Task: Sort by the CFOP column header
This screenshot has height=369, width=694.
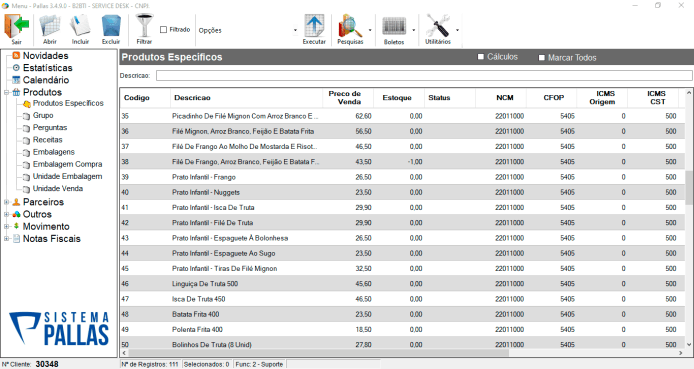Action: tap(552, 98)
